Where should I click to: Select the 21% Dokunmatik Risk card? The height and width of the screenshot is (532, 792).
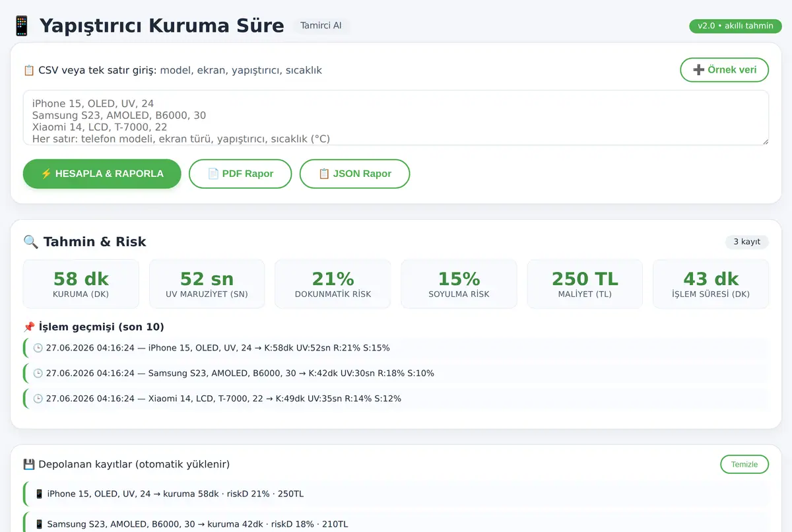click(333, 284)
